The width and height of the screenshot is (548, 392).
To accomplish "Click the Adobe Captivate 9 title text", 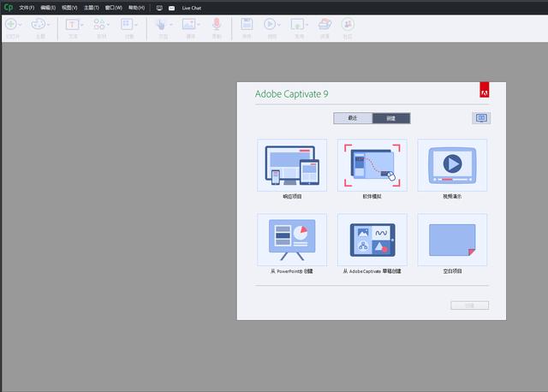I will coord(291,94).
